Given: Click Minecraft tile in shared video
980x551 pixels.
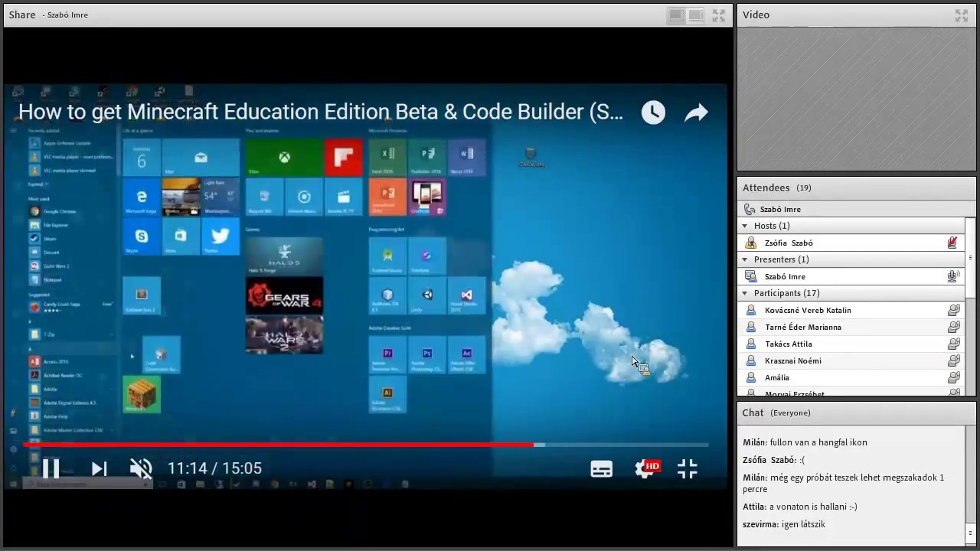Looking at the screenshot, I should tap(142, 394).
